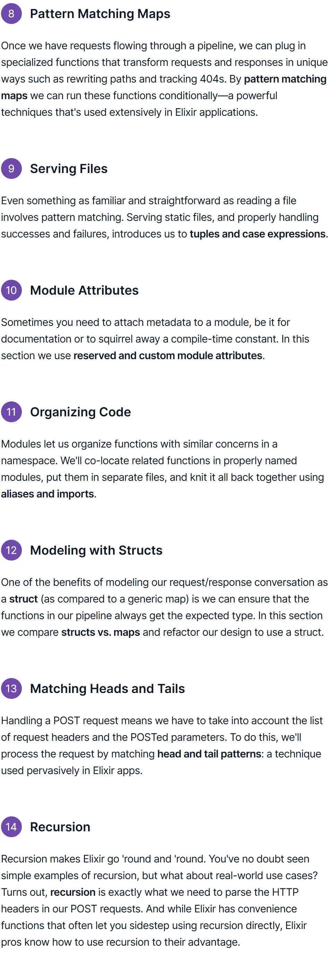328x980 pixels.
Task: Click the number 13 circle badge
Action: (11, 688)
